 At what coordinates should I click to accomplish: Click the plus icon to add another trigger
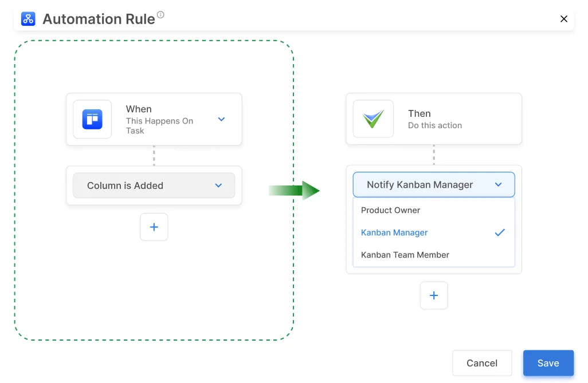click(154, 227)
